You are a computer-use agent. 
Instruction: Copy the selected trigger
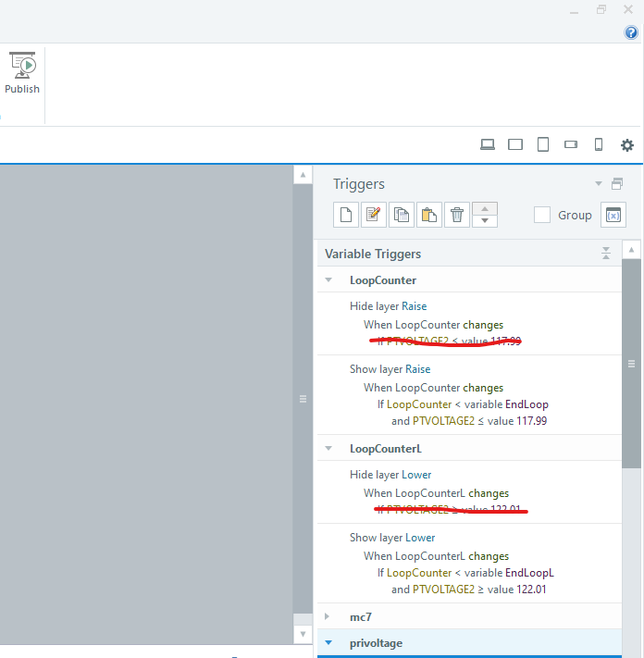401,215
